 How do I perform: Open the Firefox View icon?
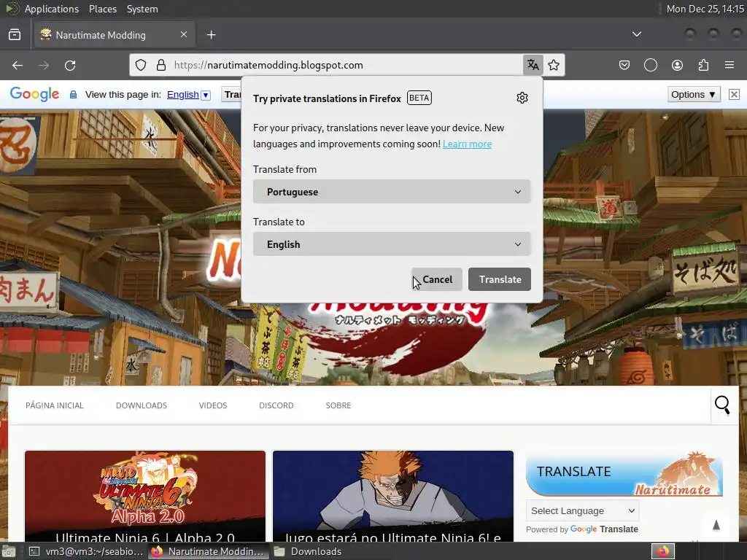pyautogui.click(x=15, y=35)
